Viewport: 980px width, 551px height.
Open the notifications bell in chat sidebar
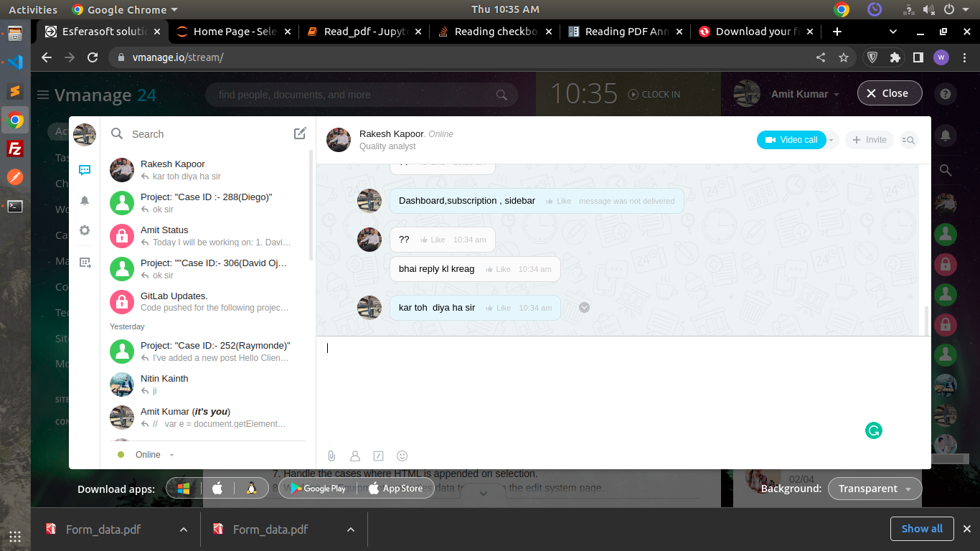85,201
